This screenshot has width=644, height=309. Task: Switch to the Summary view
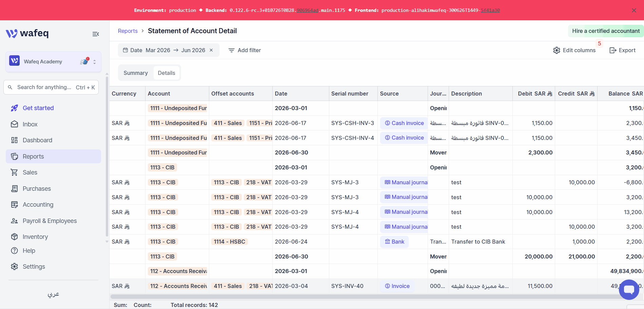[x=136, y=73]
